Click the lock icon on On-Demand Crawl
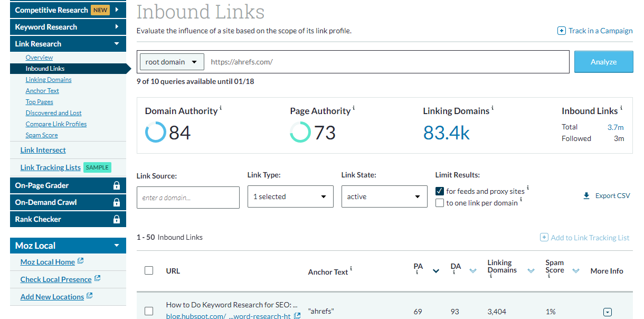The image size is (644, 319). [117, 202]
